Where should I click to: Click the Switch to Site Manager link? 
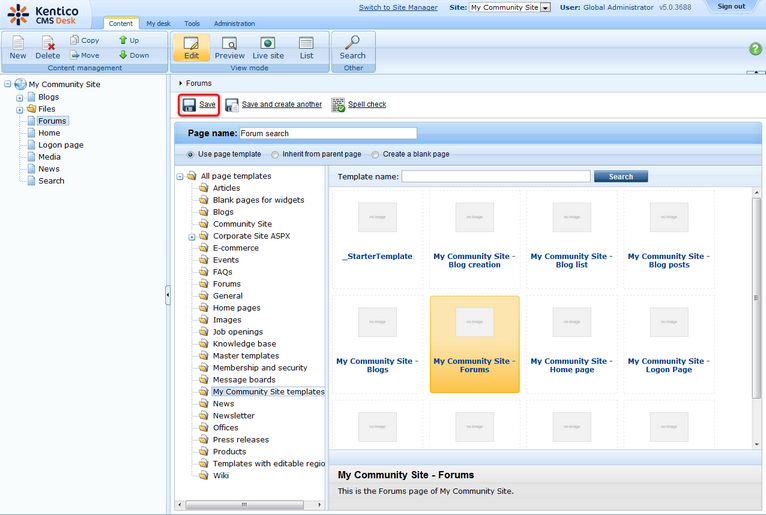coord(398,7)
